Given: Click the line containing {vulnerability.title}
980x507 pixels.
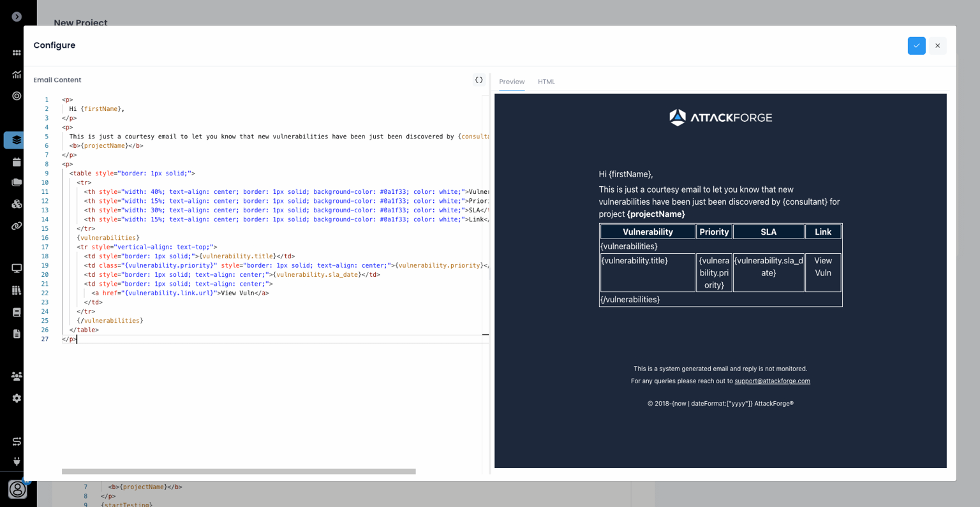Looking at the screenshot, I should coord(189,256).
